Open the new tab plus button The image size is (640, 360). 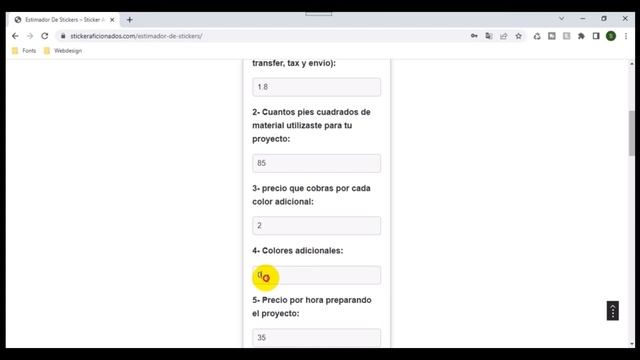point(129,20)
